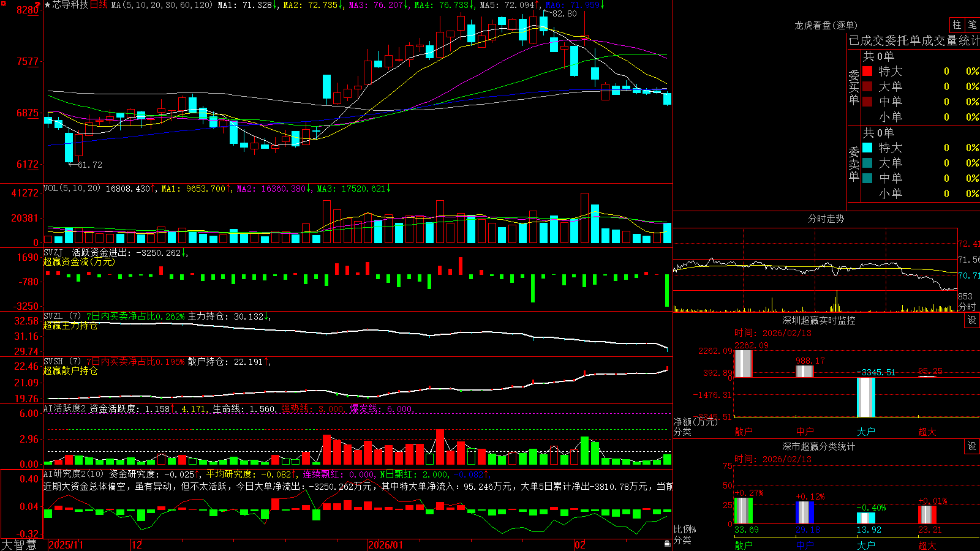Jump to the 12 month timeline marker
Image resolution: width=980 pixels, height=551 pixels.
click(137, 545)
